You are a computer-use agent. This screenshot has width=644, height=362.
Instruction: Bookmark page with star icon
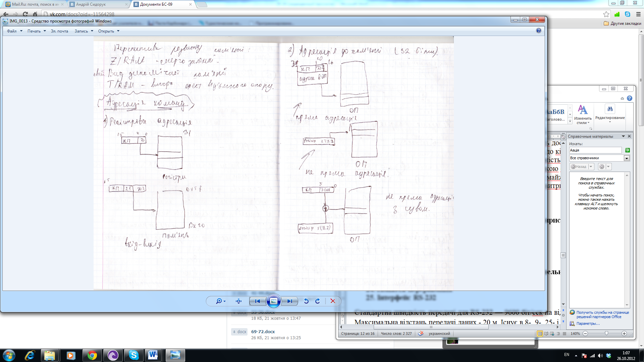(x=606, y=14)
